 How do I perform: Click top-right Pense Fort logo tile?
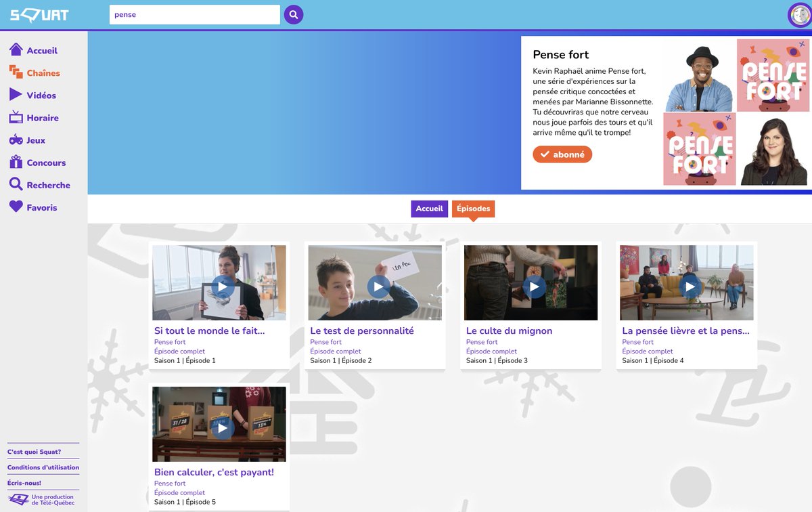[x=773, y=76]
